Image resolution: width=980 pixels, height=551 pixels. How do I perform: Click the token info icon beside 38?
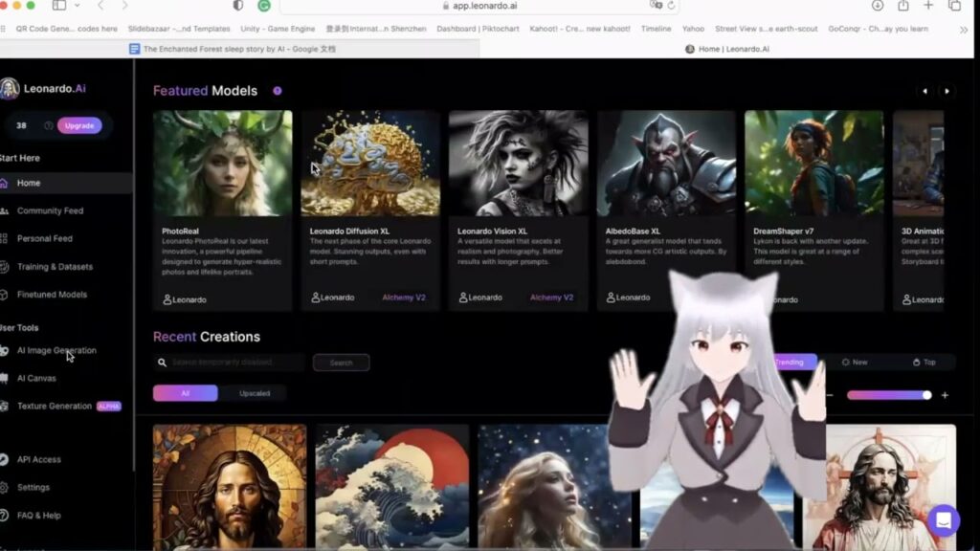48,125
